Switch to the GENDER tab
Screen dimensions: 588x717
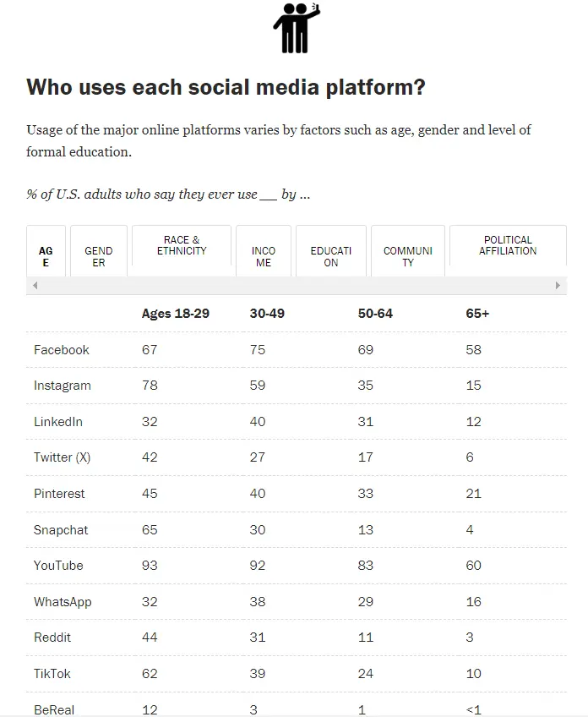pyautogui.click(x=99, y=257)
